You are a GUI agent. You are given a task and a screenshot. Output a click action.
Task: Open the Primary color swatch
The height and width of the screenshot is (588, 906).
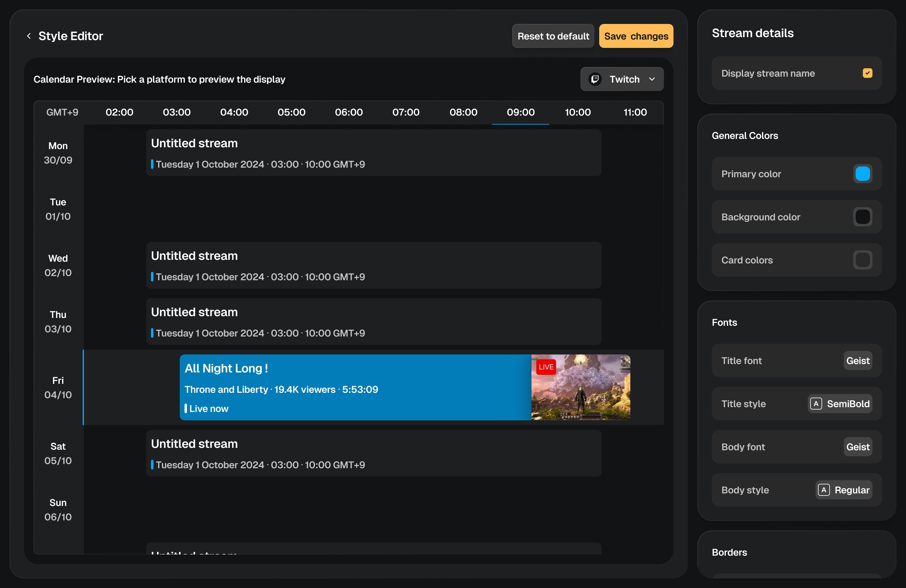point(863,174)
